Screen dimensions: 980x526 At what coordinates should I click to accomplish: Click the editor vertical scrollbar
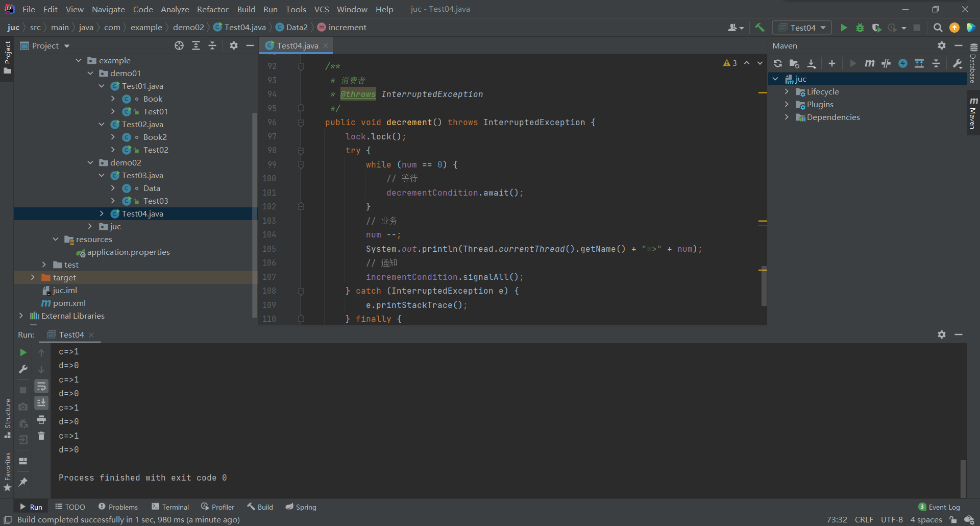click(x=764, y=286)
